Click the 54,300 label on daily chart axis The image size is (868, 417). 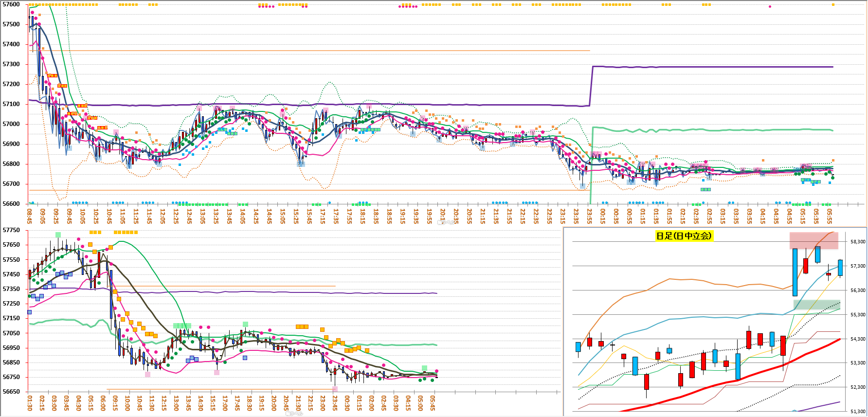pyautogui.click(x=858, y=339)
